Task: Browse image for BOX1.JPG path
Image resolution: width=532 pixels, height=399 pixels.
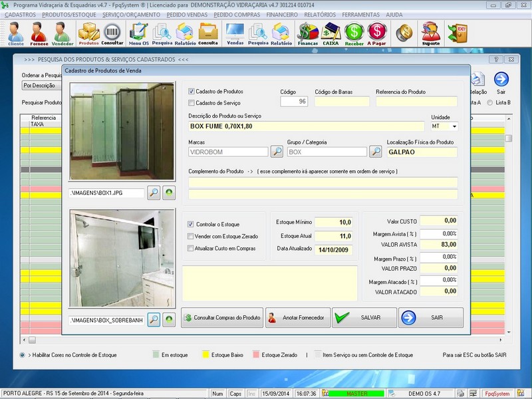Action: click(x=154, y=193)
